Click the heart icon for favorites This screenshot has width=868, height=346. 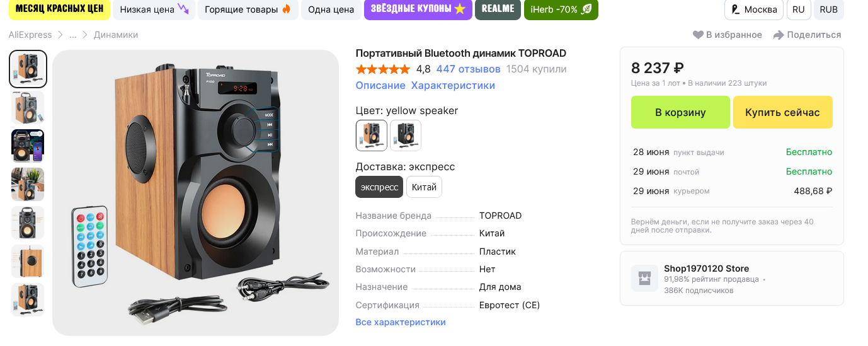click(698, 35)
